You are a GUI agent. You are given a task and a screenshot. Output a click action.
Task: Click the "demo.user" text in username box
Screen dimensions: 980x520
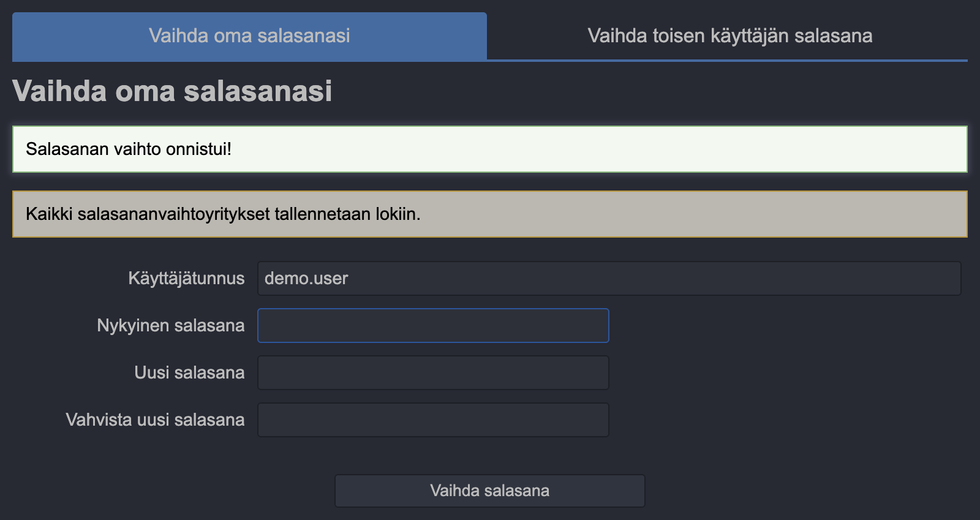(x=306, y=279)
